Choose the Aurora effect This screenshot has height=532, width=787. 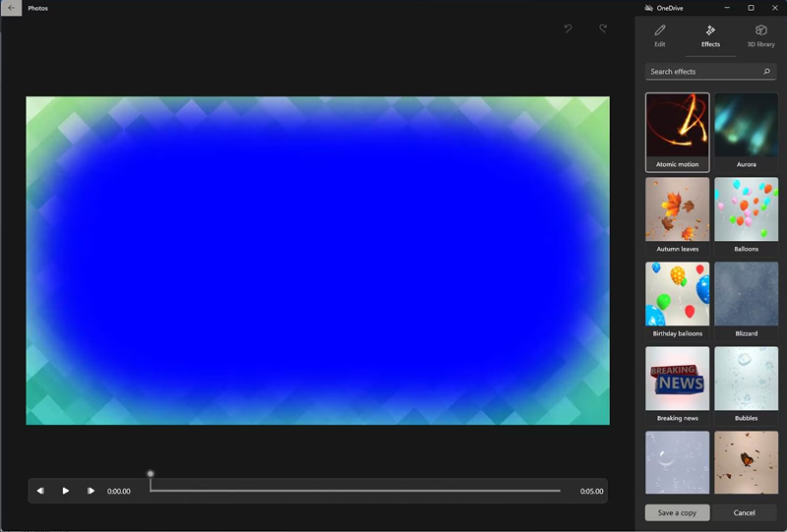746,132
